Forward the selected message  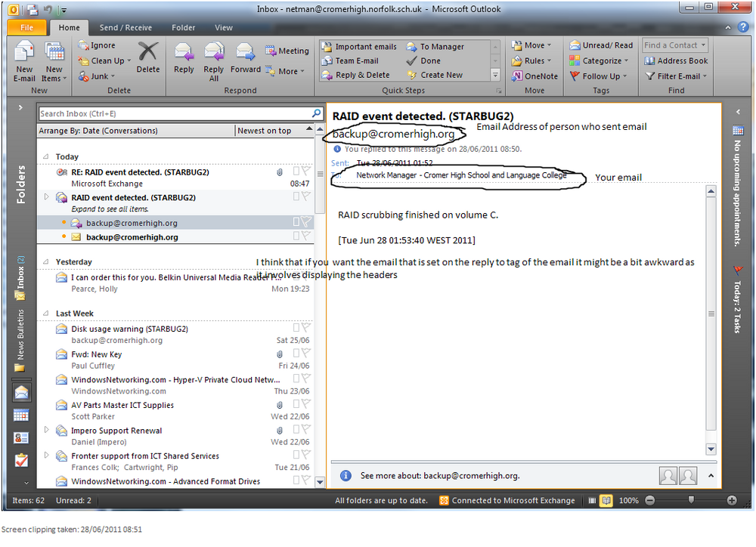[246, 58]
